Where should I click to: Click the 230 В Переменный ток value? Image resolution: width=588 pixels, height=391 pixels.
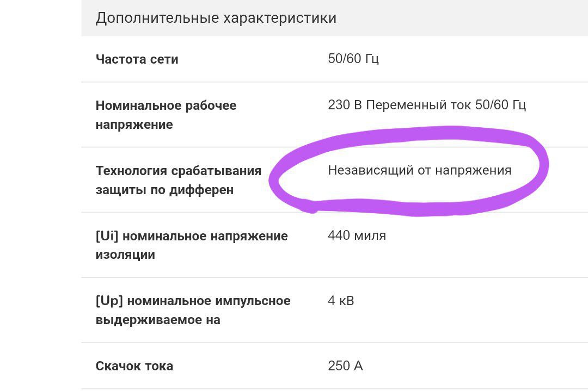point(427,105)
